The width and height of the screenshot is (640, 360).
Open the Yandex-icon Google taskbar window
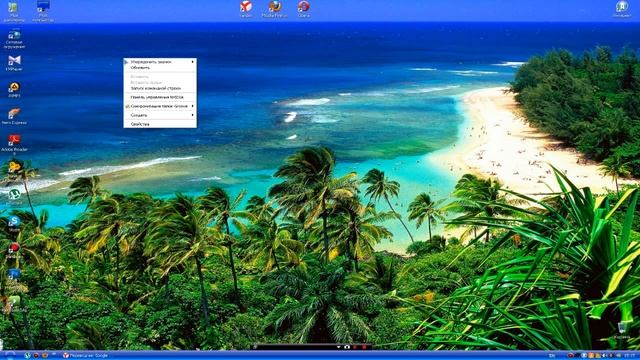pyautogui.click(x=86, y=356)
